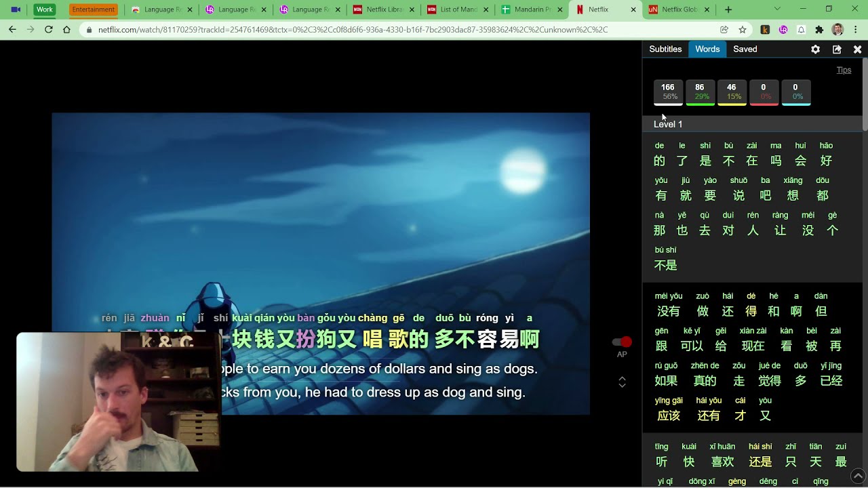Open the Saved tab
The image size is (868, 488).
745,49
